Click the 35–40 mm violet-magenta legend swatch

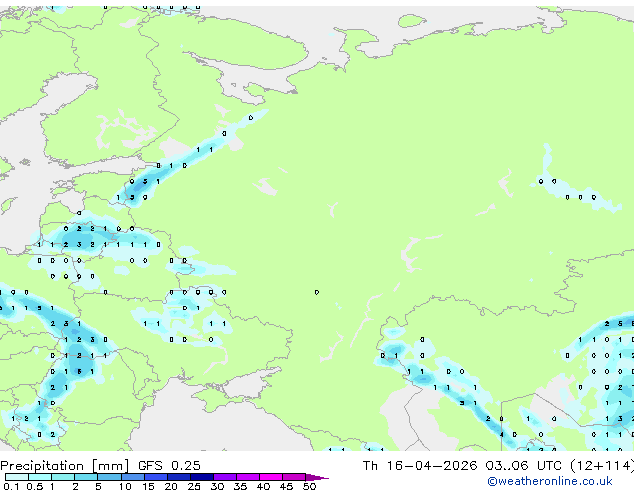248,477
